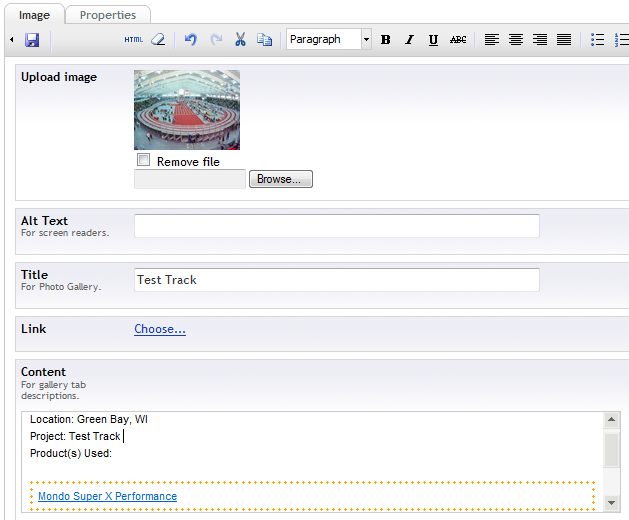Click the content scrollbar thumb

point(612,450)
